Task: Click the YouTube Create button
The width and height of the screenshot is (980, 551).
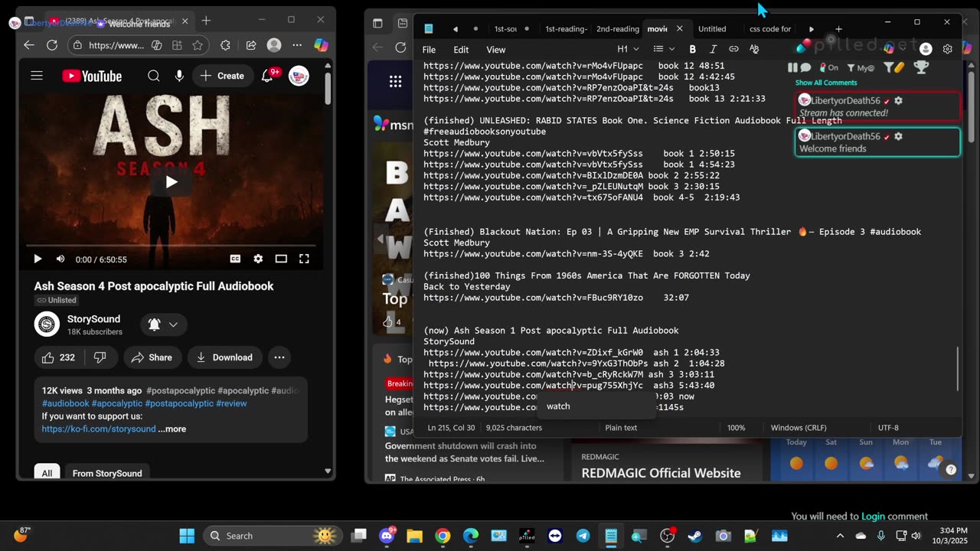Action: pyautogui.click(x=222, y=76)
